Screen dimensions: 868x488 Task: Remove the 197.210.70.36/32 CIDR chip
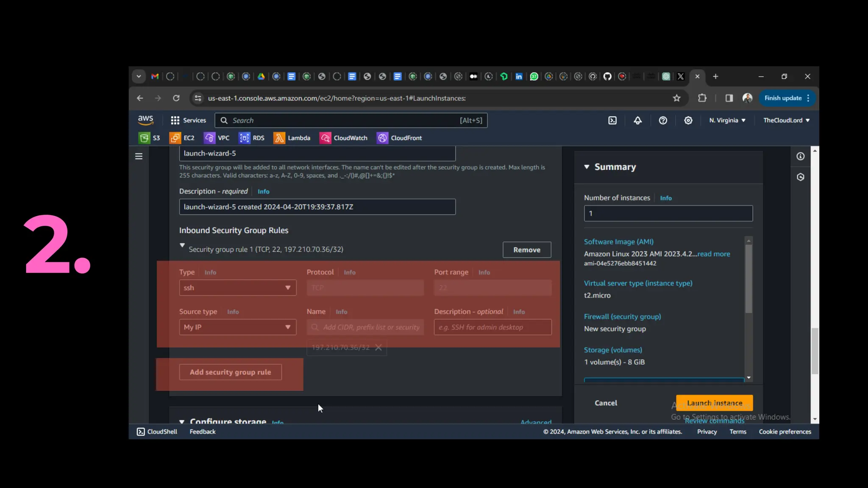pyautogui.click(x=378, y=347)
